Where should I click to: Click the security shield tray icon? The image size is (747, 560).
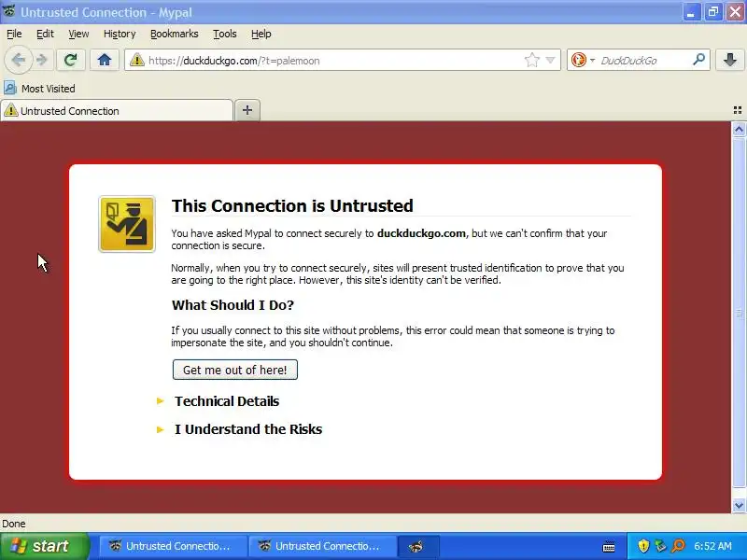[x=643, y=546]
